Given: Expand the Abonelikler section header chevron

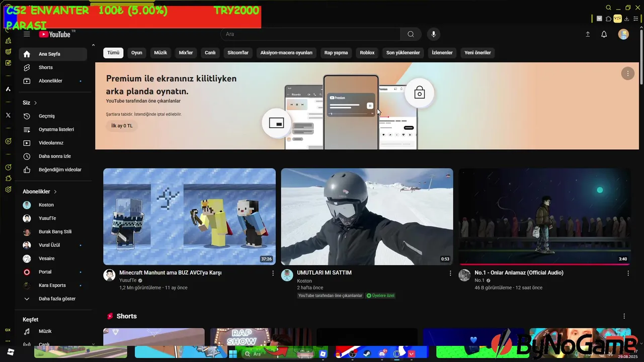Looking at the screenshot, I should click(55, 192).
